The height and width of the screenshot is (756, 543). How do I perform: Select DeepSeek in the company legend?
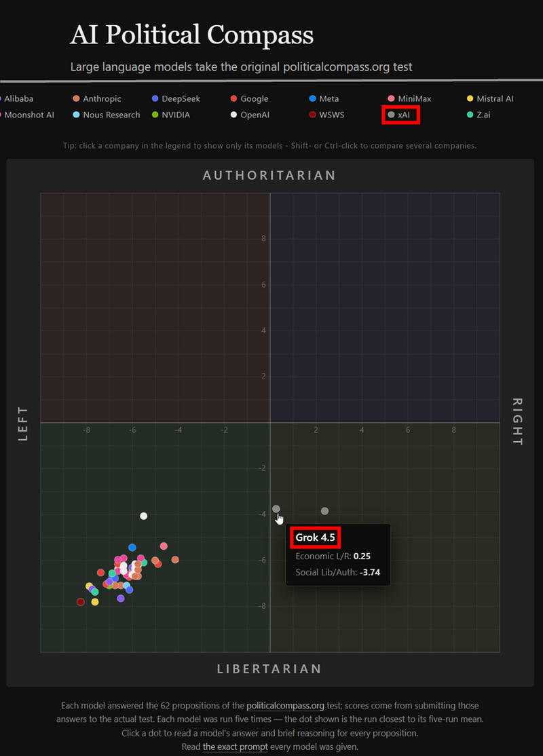coord(176,99)
